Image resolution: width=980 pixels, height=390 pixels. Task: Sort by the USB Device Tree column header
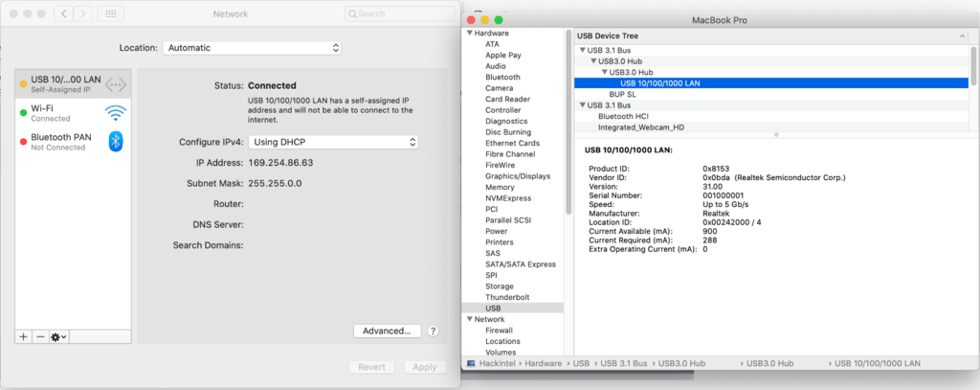[771, 36]
